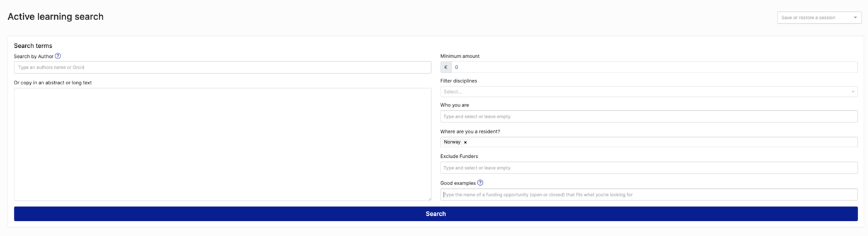Click the Where are you a resident label

tap(470, 132)
